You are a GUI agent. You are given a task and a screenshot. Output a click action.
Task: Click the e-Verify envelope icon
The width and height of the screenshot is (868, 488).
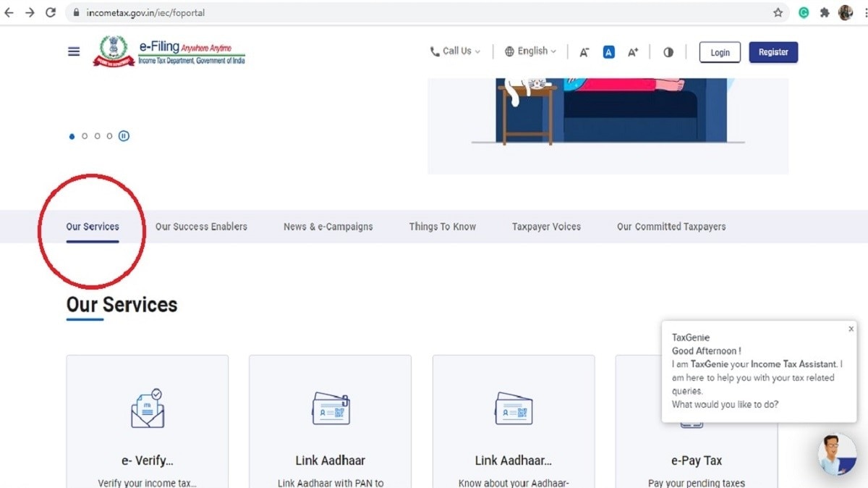147,409
